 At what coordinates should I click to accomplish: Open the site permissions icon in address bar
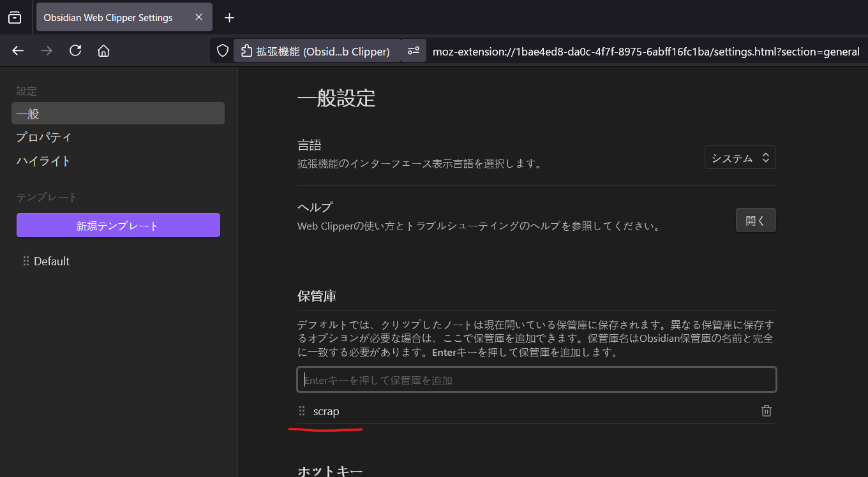click(414, 51)
